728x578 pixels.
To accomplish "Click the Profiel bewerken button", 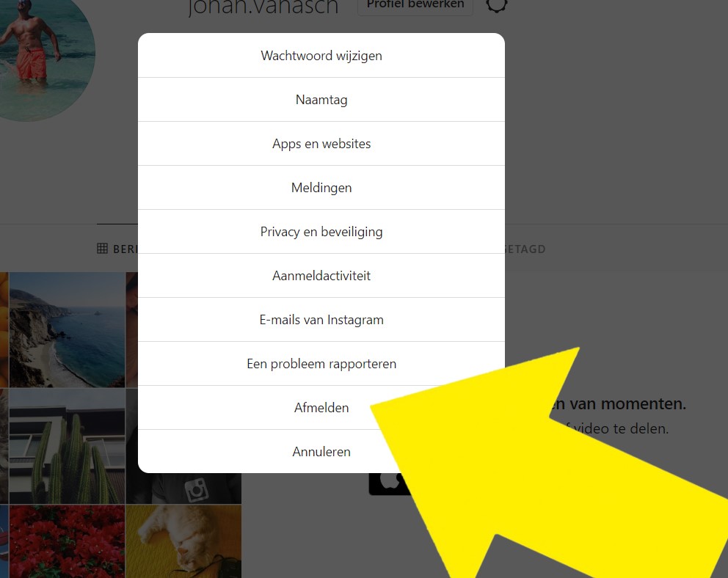I will pyautogui.click(x=415, y=6).
